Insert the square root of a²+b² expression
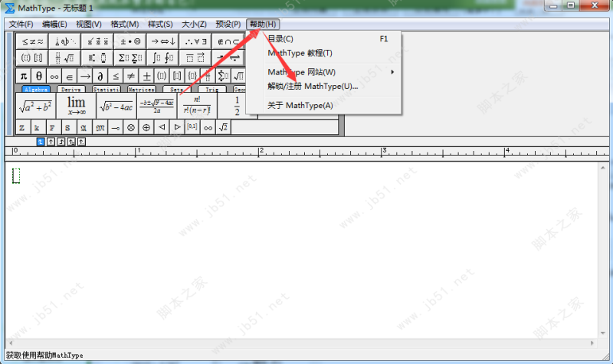Screen dimensions: 613x364 coord(36,106)
